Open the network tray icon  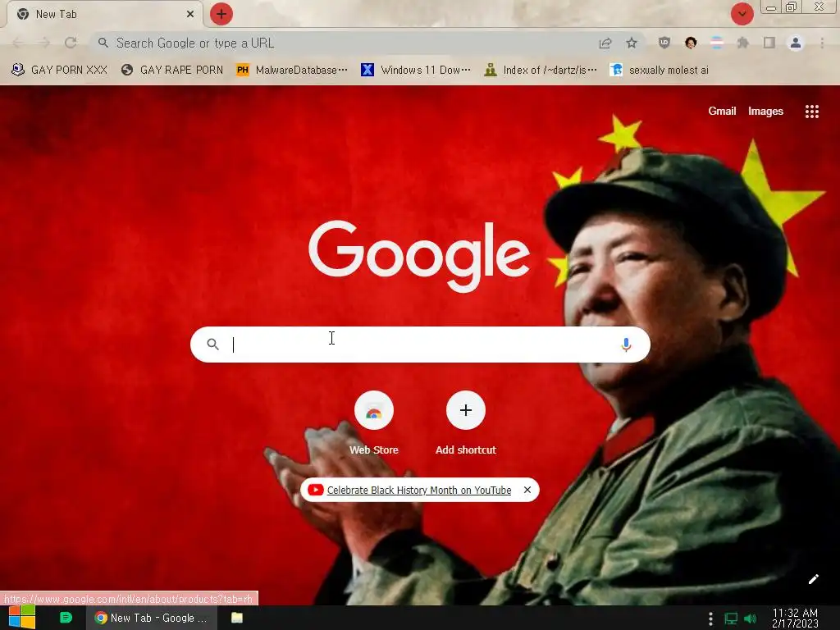point(731,619)
